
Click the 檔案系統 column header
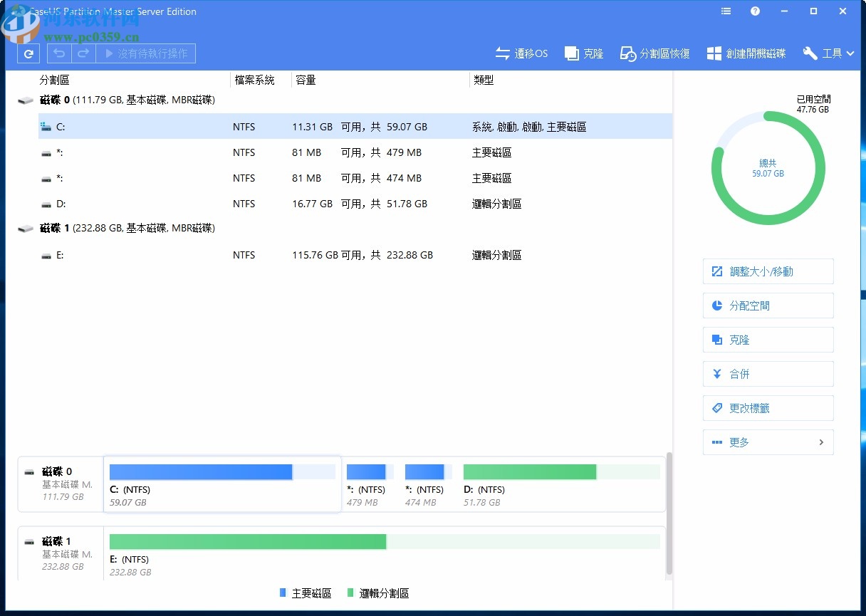(x=256, y=80)
